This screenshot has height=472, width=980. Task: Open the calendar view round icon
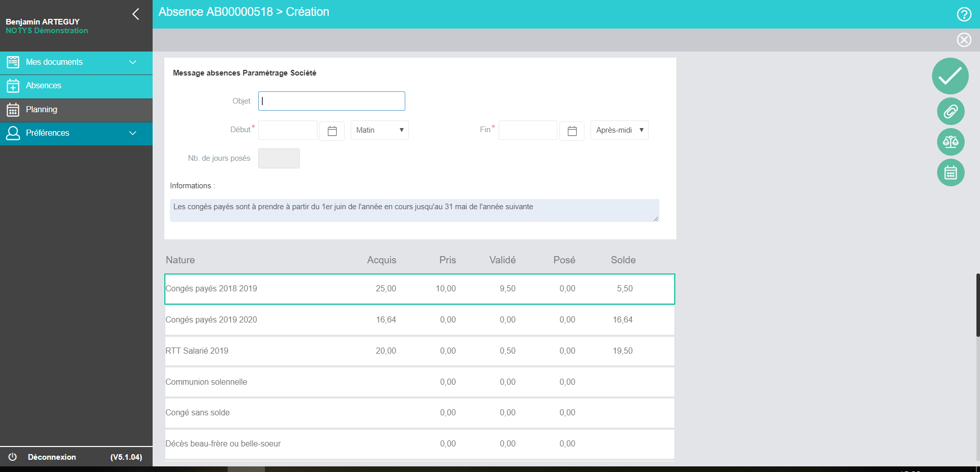pyautogui.click(x=950, y=172)
